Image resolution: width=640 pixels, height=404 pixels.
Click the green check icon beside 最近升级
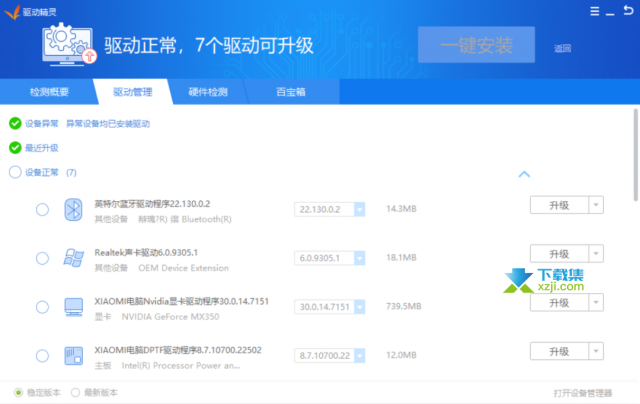[15, 148]
